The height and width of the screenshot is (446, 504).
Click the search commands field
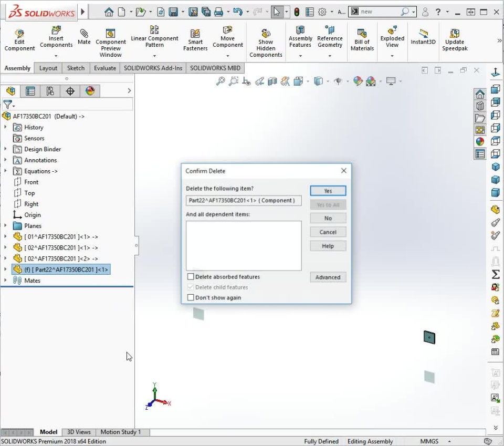point(380,12)
